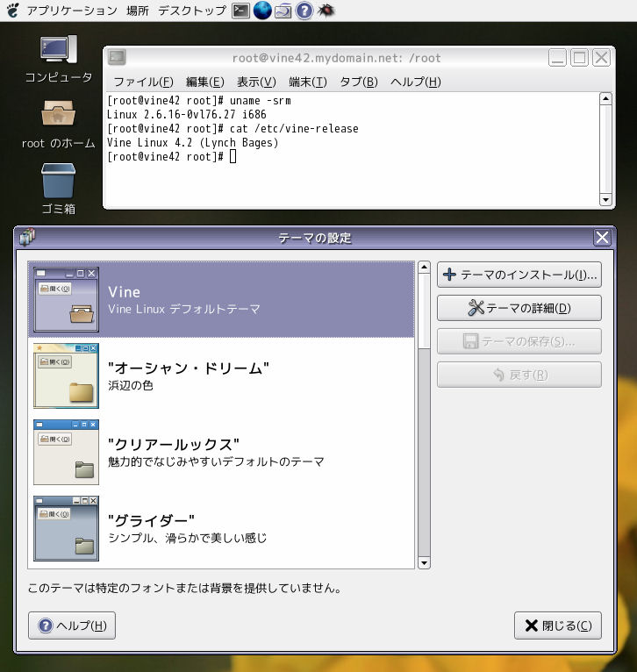Click テーマの詳細(D) button
The height and width of the screenshot is (672, 637).
coord(519,308)
